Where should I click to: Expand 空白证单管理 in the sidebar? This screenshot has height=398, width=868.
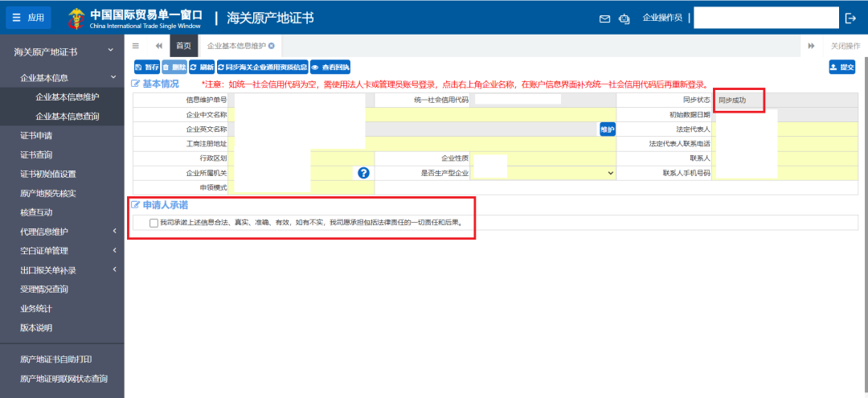[62, 251]
